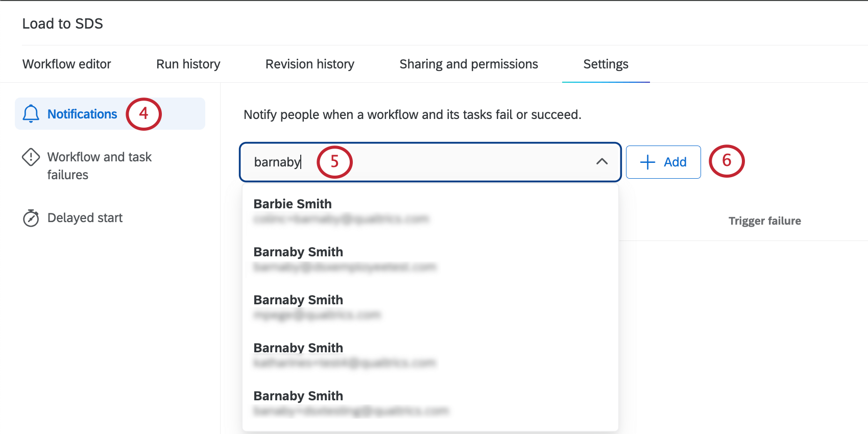Image resolution: width=868 pixels, height=434 pixels.
Task: Select Barbie Smith from the suggestions
Action: (292, 204)
